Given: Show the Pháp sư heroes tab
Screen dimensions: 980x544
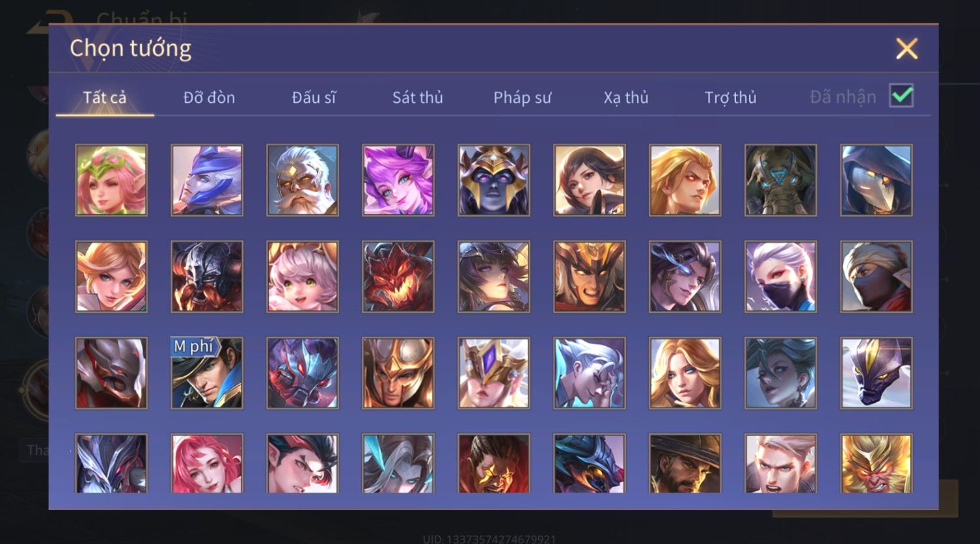Looking at the screenshot, I should [522, 98].
